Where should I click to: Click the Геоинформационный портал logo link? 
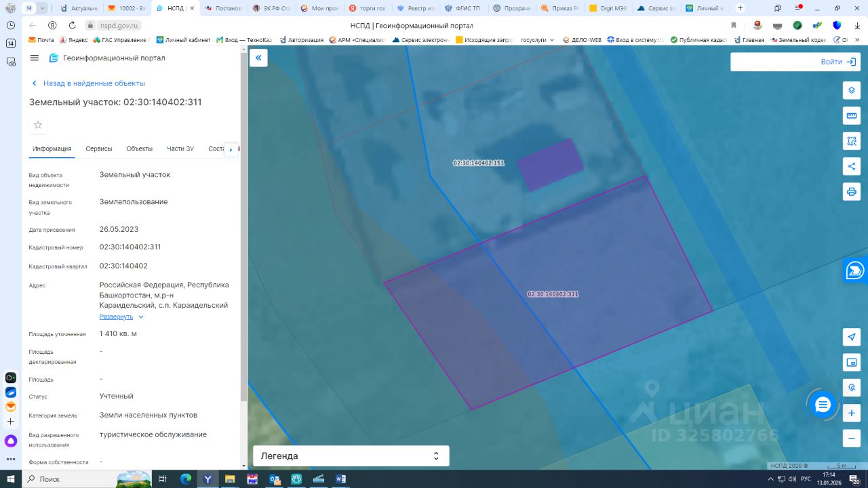pos(107,58)
